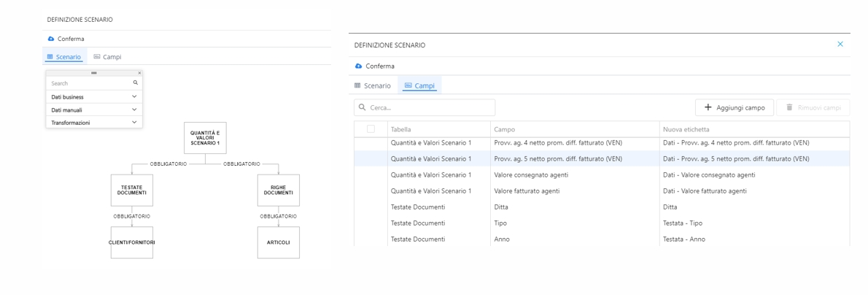
Task: Select the Testate Documenti node in the diagram
Action: [x=132, y=190]
